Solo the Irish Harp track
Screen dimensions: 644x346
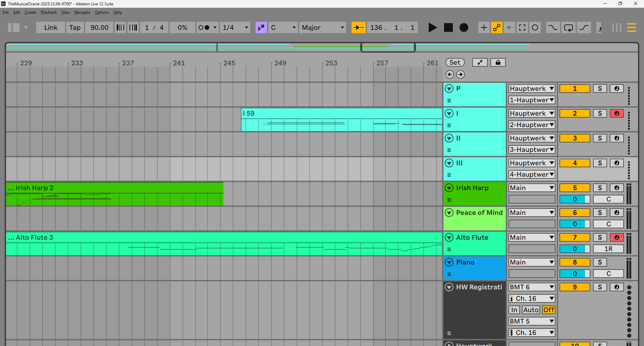point(600,188)
